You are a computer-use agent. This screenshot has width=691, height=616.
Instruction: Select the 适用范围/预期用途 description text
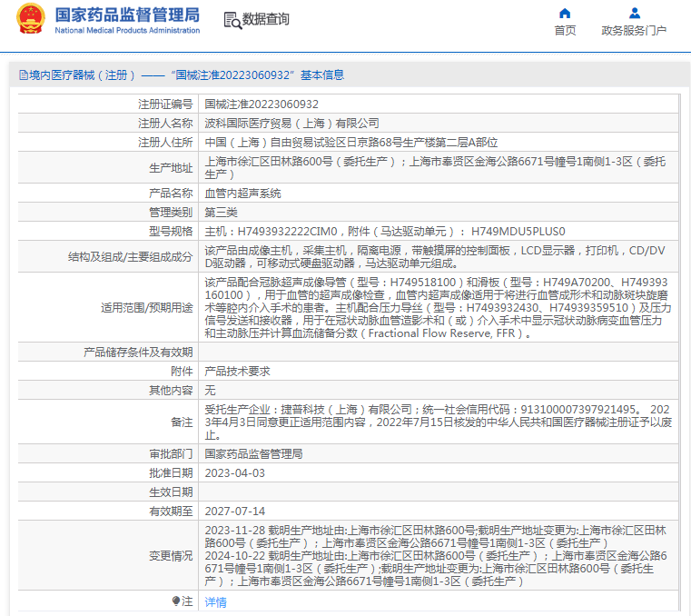tap(438, 307)
